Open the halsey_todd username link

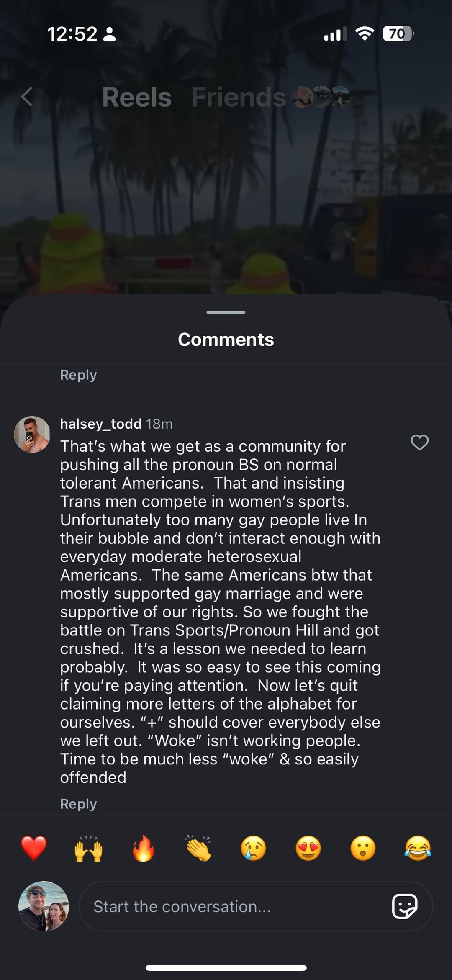point(101,424)
